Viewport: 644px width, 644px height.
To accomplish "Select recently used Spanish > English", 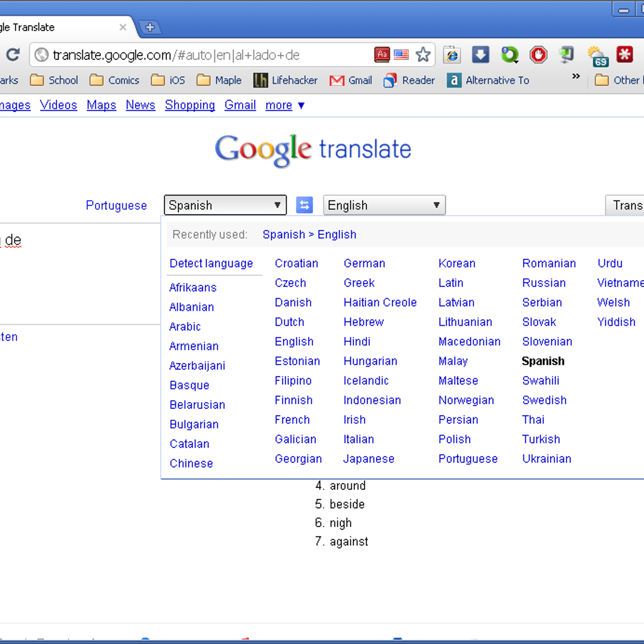I will coord(310,234).
